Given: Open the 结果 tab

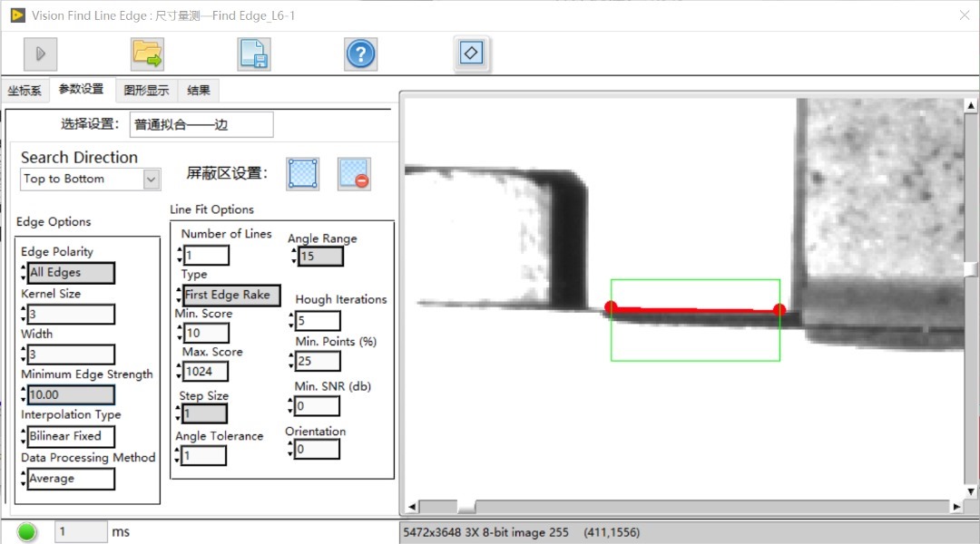Looking at the screenshot, I should click(x=199, y=91).
